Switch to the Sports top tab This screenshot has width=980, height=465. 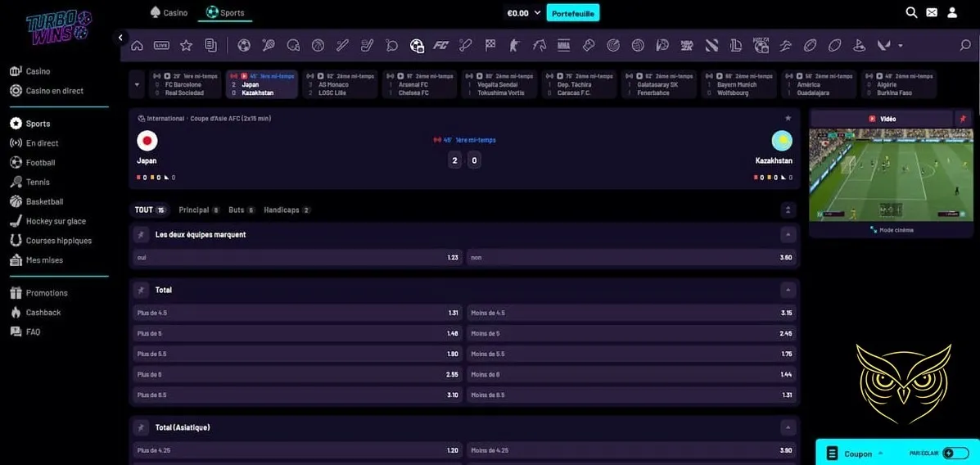(x=225, y=12)
